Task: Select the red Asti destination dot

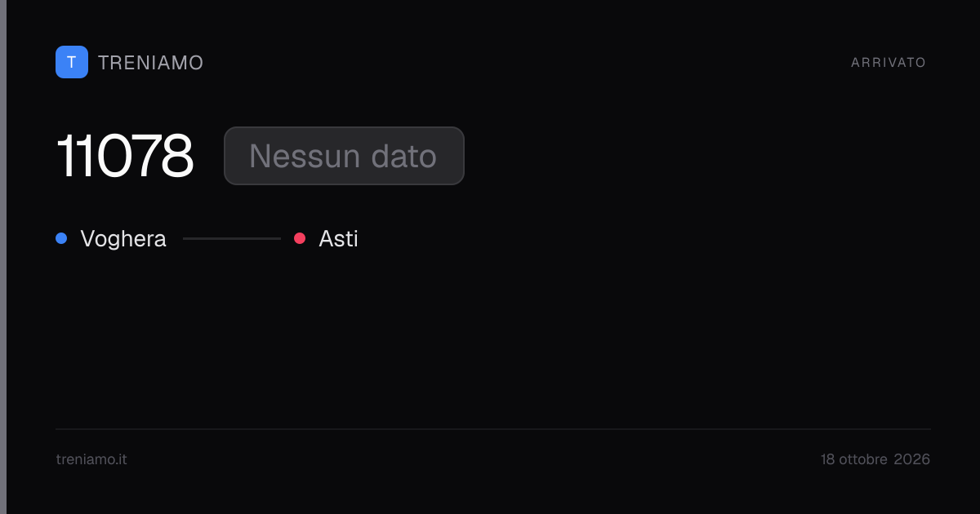Action: tap(300, 238)
